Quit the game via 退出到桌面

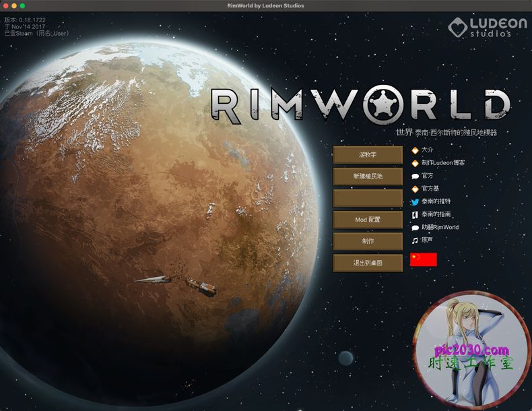pyautogui.click(x=368, y=263)
